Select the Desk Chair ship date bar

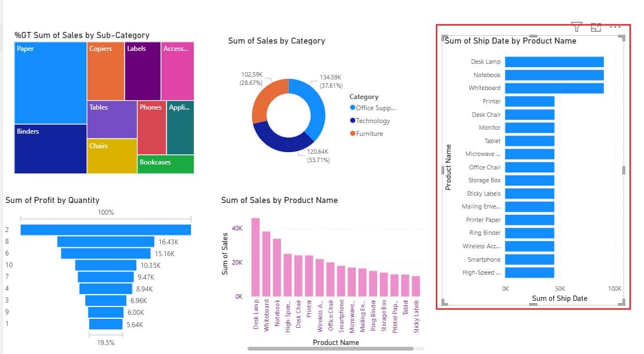tap(529, 114)
